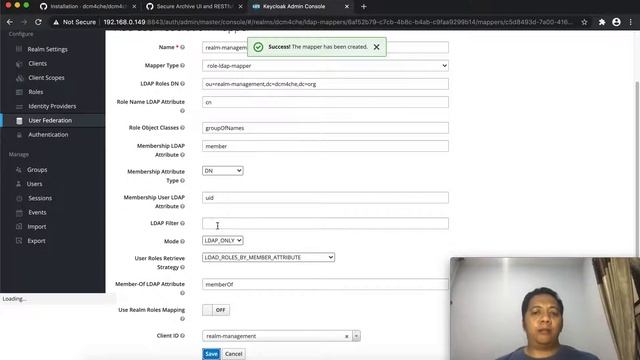The height and width of the screenshot is (360, 640).
Task: Expand the Client ID dropdown arrow
Action: point(356,336)
